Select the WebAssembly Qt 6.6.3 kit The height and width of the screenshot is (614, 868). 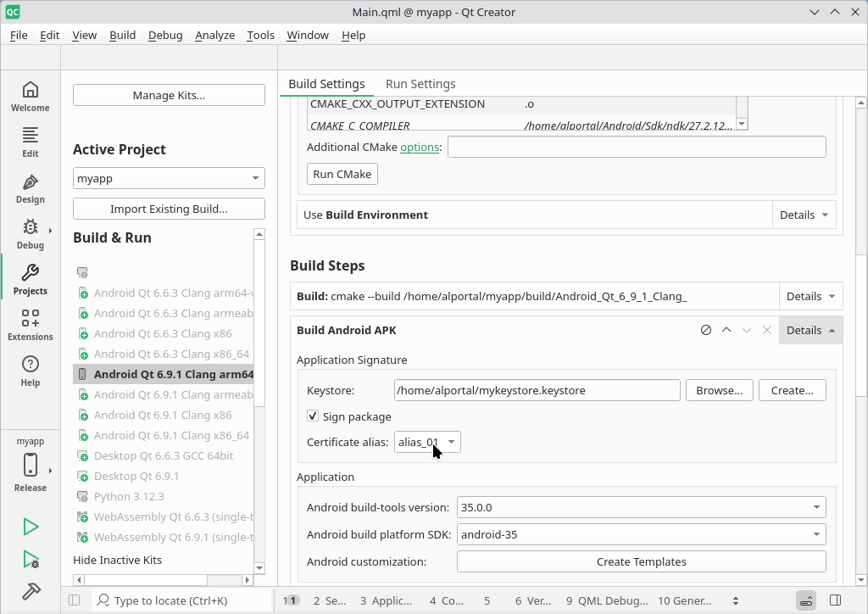tap(164, 517)
